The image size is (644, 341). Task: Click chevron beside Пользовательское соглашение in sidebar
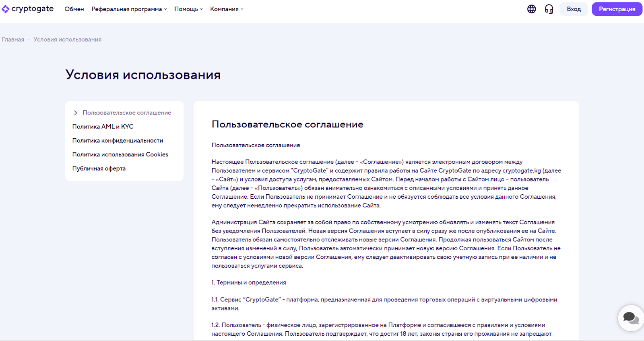pos(76,113)
